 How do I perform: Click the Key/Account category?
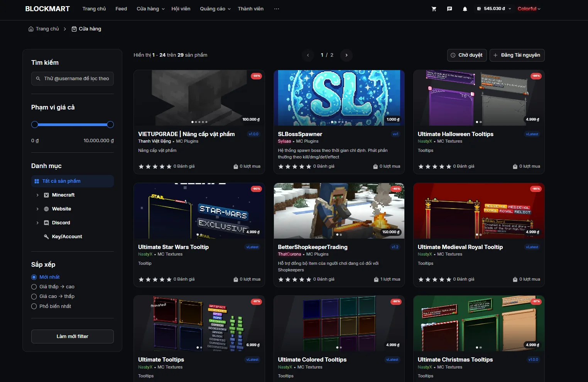tap(67, 237)
